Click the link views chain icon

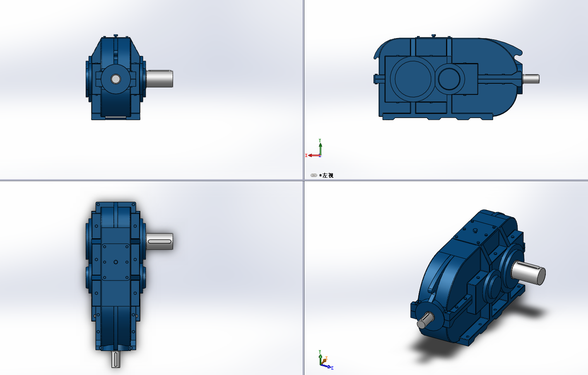(x=313, y=175)
